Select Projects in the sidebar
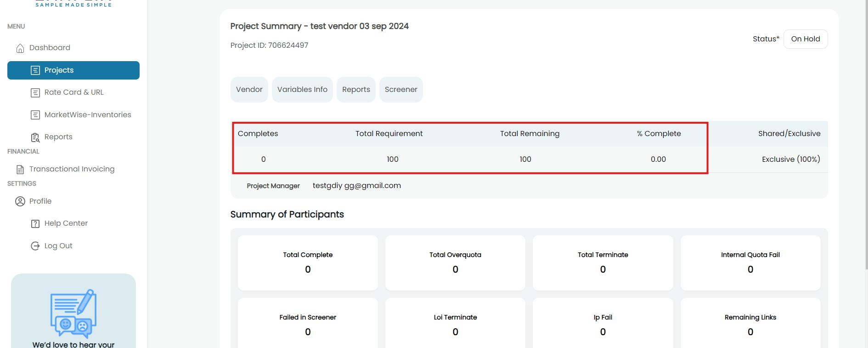868x348 pixels. coord(73,70)
